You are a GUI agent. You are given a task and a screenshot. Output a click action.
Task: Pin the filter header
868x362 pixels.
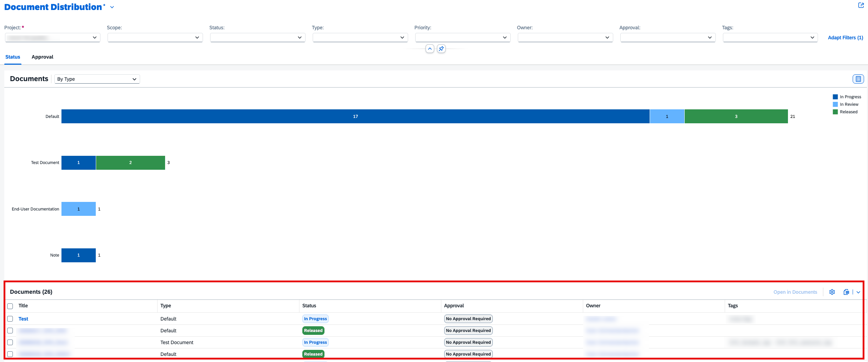click(x=441, y=49)
